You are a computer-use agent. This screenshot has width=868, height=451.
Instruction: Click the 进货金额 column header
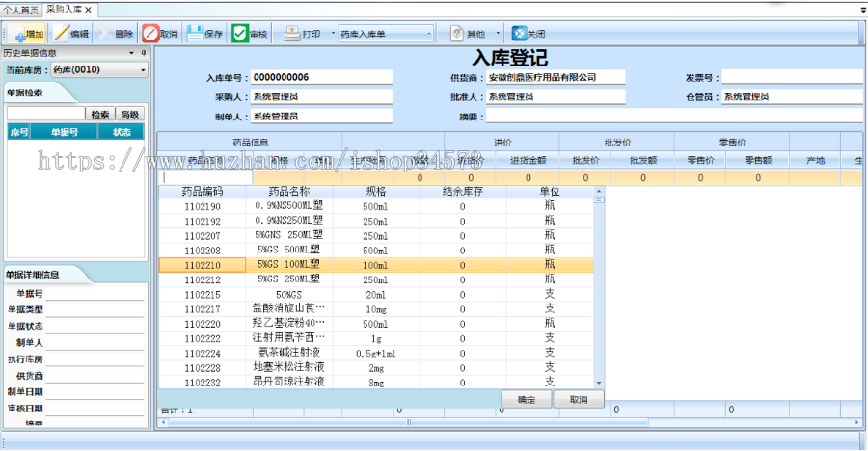click(x=528, y=161)
